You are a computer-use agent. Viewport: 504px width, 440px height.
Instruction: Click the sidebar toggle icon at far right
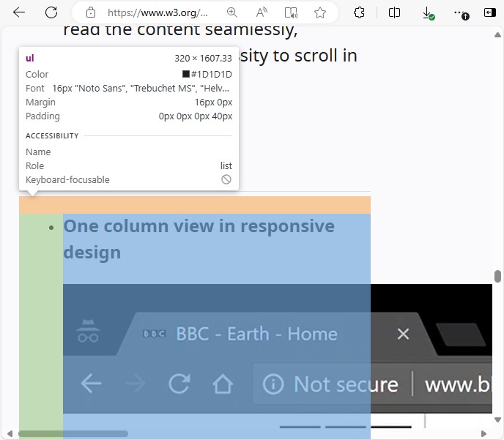(489, 12)
